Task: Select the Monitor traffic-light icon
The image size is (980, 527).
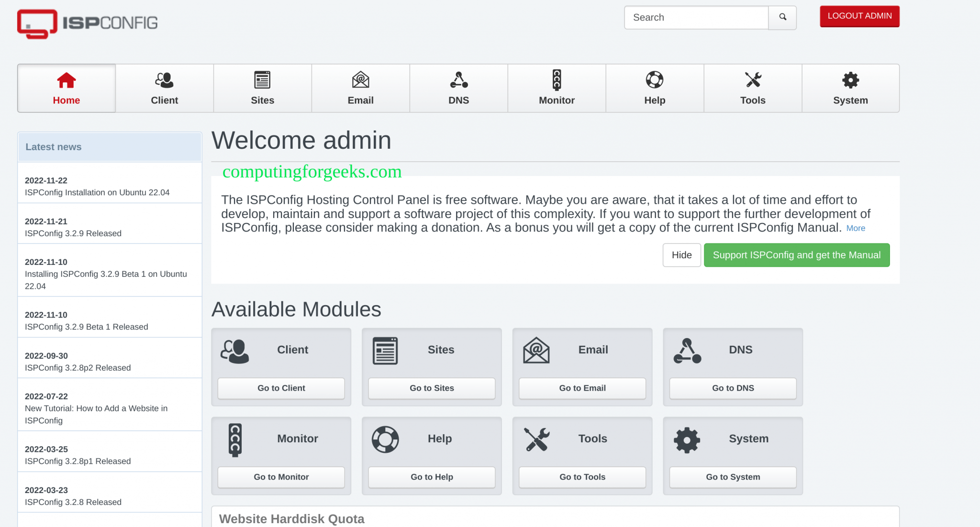Action: click(x=557, y=80)
